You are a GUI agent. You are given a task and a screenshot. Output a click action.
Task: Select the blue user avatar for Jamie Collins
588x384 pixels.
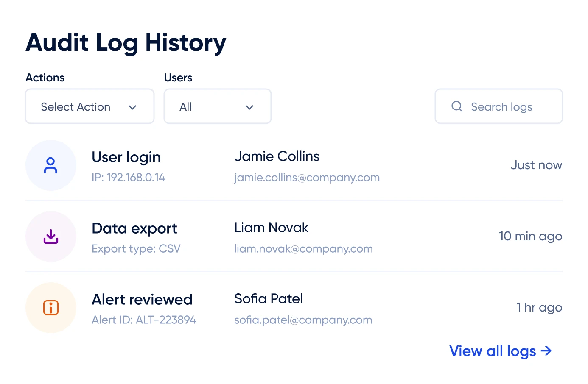pyautogui.click(x=51, y=165)
